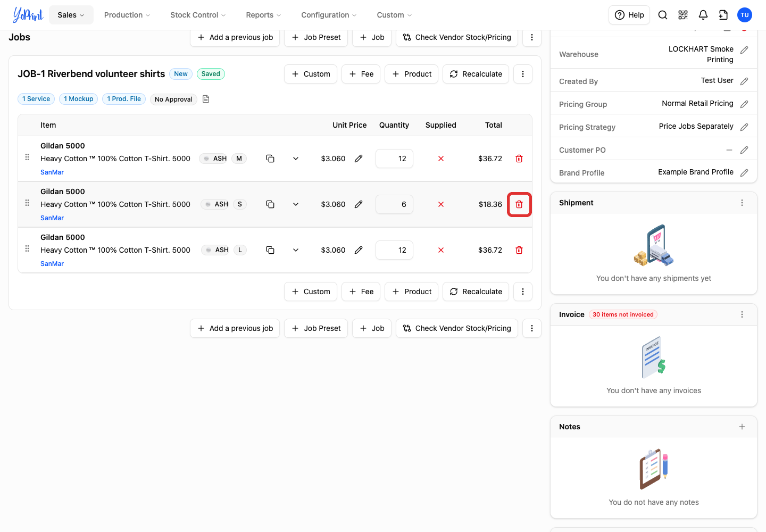Edit the Warehouse field pencil
Viewport: 766px width, 532px height.
point(744,50)
